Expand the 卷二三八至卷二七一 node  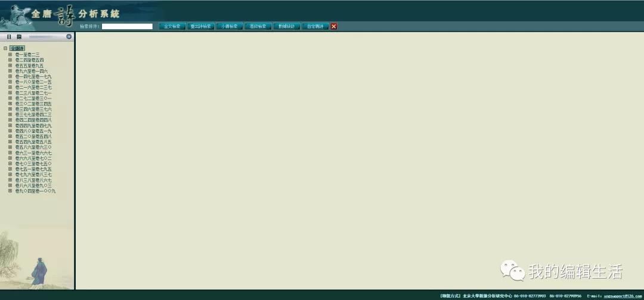[x=10, y=93]
